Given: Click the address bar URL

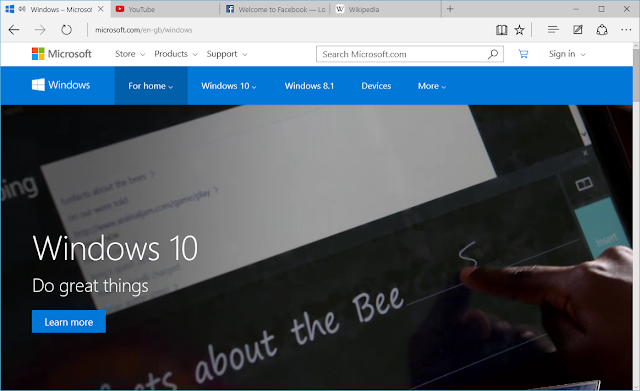Looking at the screenshot, I should click(x=143, y=30).
